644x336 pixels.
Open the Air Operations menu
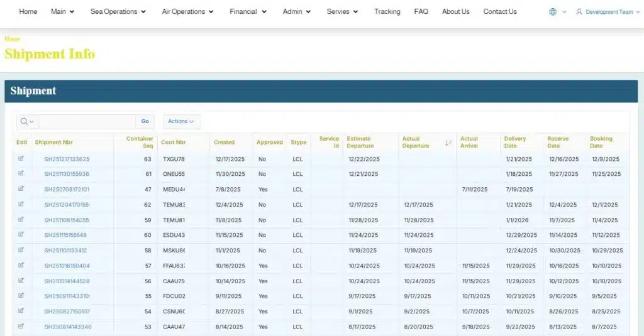[187, 11]
